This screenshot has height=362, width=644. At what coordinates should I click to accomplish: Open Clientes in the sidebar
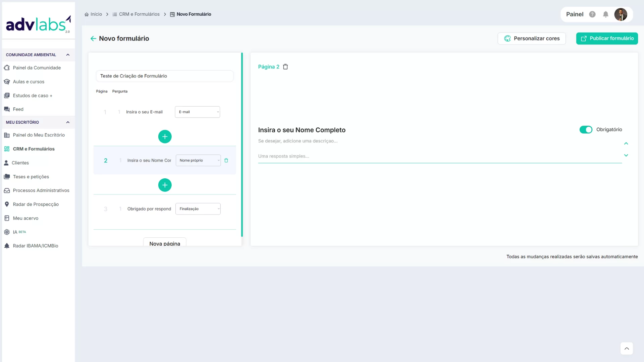(x=20, y=163)
